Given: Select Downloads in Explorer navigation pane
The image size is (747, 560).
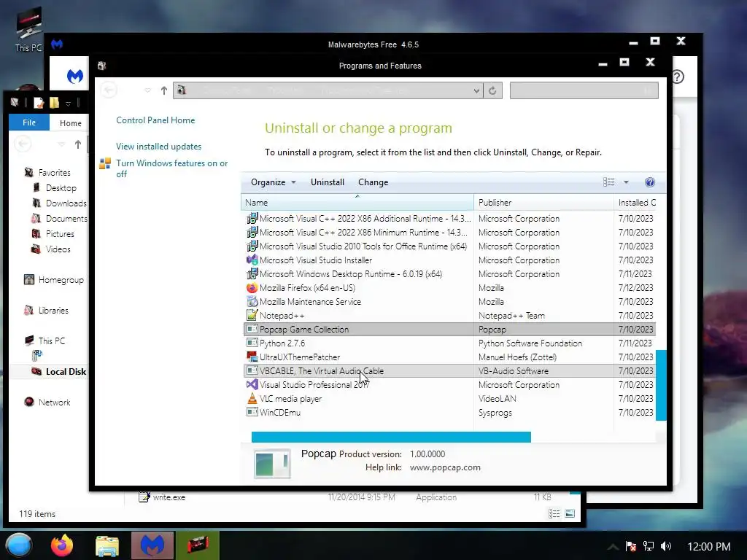Looking at the screenshot, I should coord(59,203).
